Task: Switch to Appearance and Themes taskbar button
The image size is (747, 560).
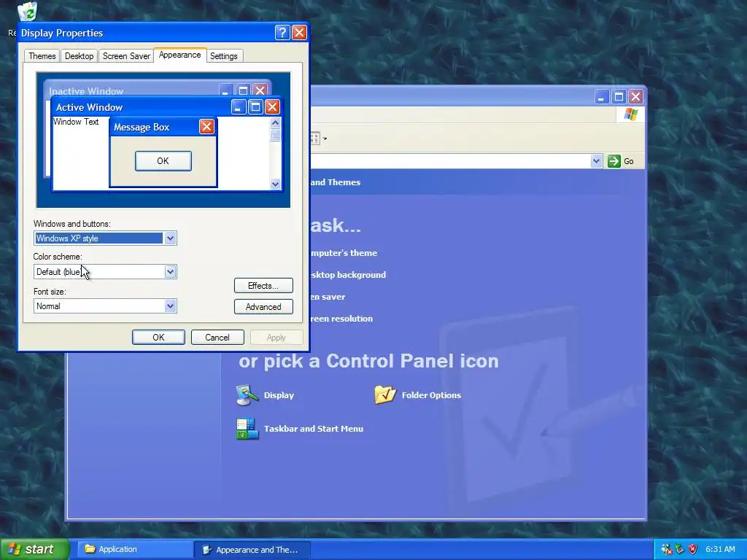Action: (x=252, y=550)
